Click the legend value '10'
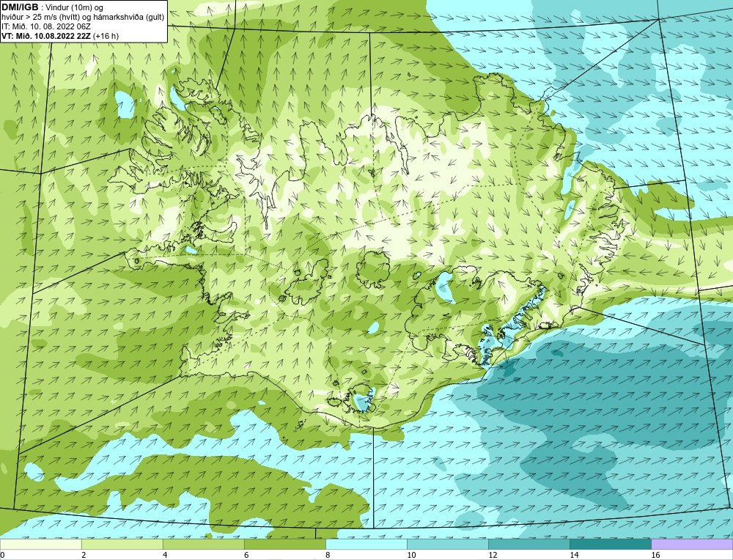 click(411, 555)
